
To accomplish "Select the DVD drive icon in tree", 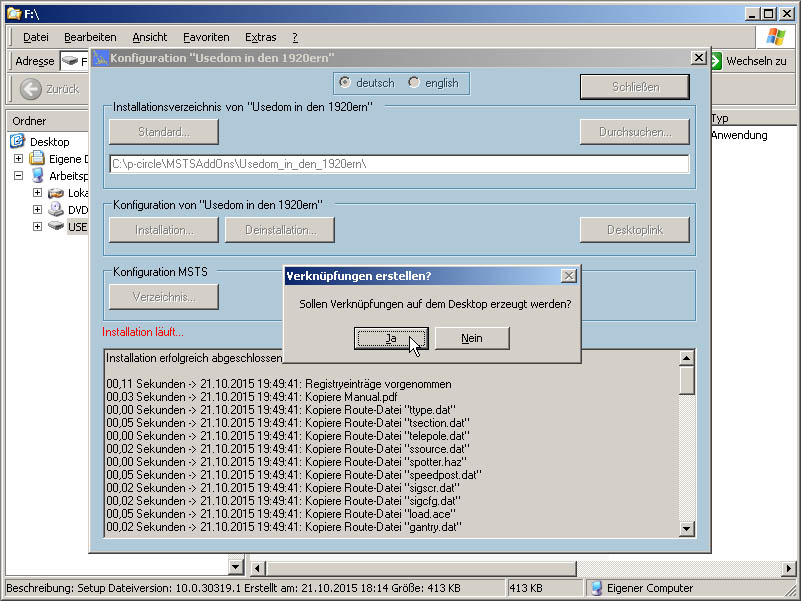I will click(55, 210).
